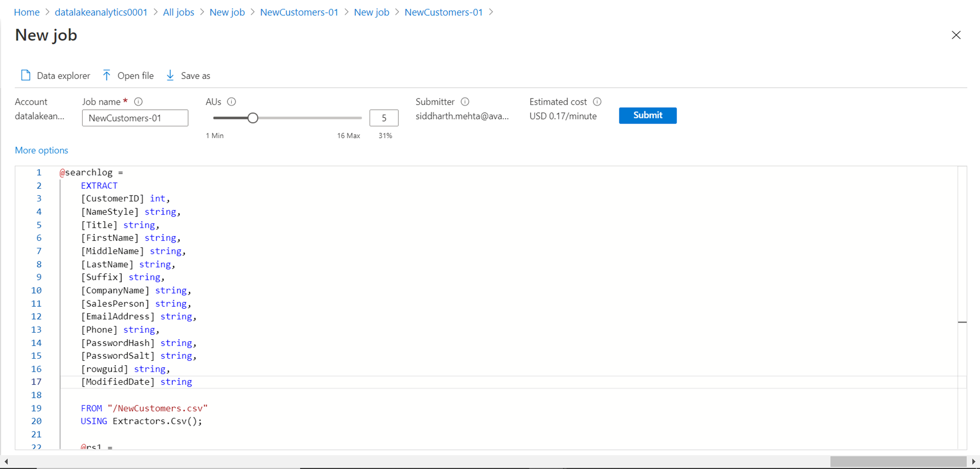Click the Data explorer label
The height and width of the screenshot is (469, 980).
[x=64, y=76]
